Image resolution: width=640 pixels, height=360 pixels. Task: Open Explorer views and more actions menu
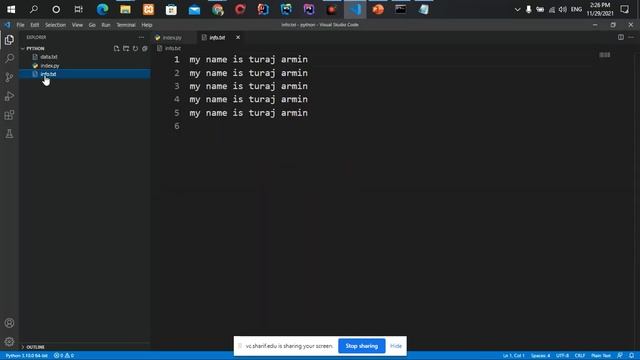[141, 37]
